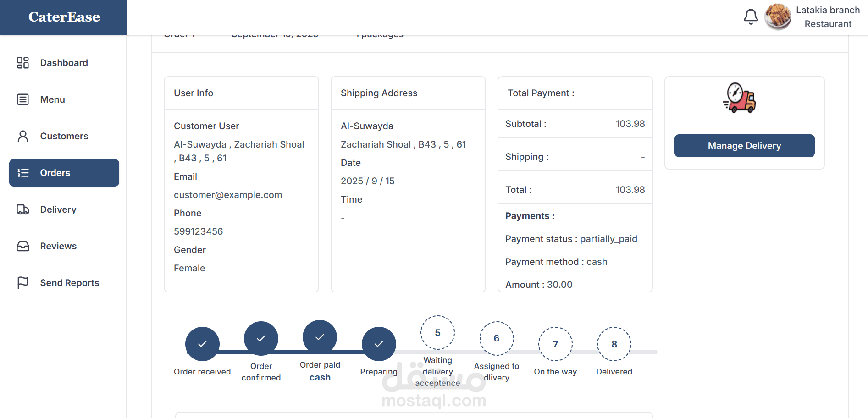
Task: Click Zachariah Shoal shipping address line
Action: [x=404, y=144]
